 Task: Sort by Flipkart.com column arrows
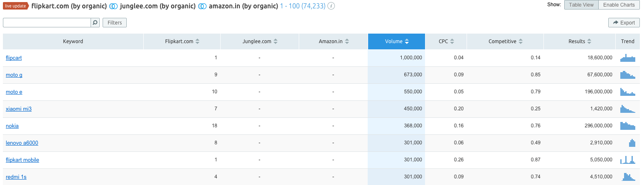tap(197, 41)
